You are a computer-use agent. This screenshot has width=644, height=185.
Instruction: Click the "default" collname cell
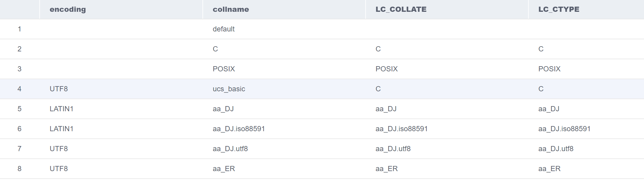tap(224, 29)
